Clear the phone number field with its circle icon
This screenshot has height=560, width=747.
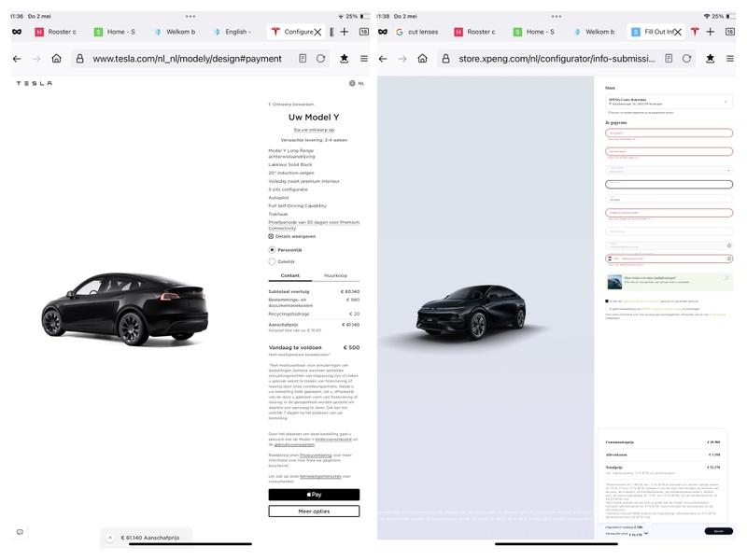[x=729, y=259]
